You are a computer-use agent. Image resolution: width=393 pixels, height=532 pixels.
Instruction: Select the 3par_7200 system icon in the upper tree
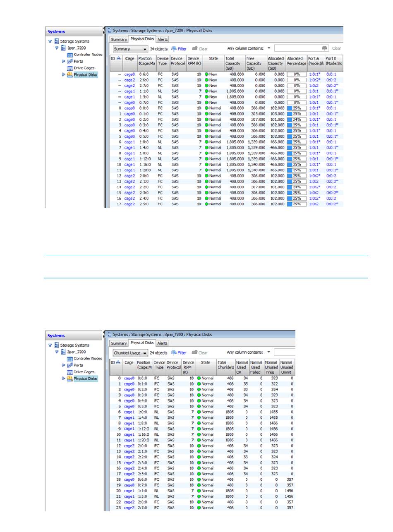(x=64, y=48)
